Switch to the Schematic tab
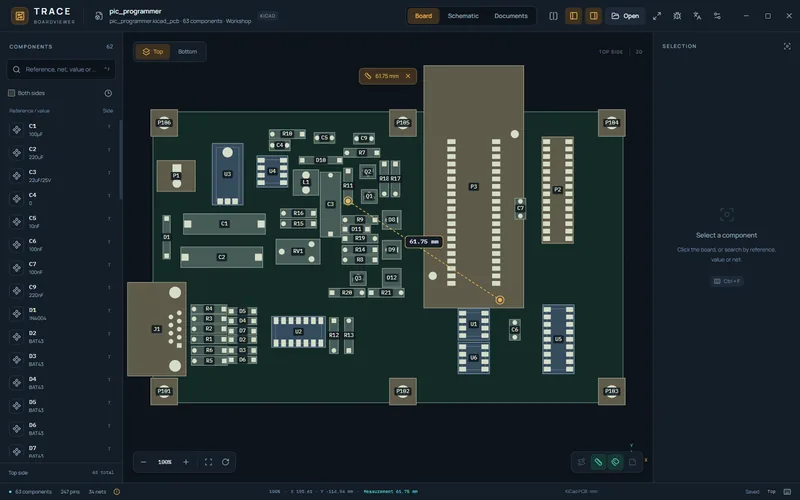 (463, 16)
